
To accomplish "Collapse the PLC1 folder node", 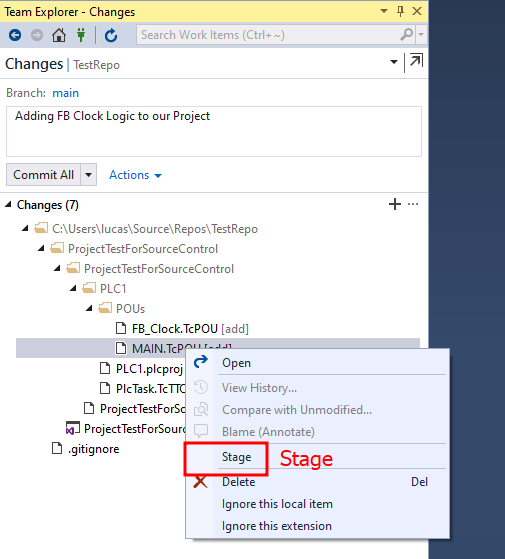I will click(x=73, y=288).
